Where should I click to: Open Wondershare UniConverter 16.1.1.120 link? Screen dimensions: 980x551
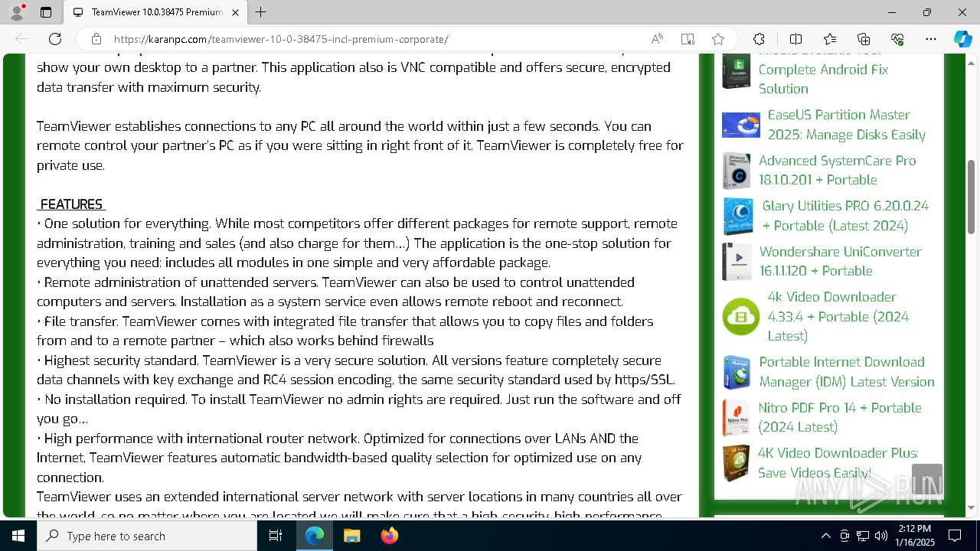click(x=840, y=261)
